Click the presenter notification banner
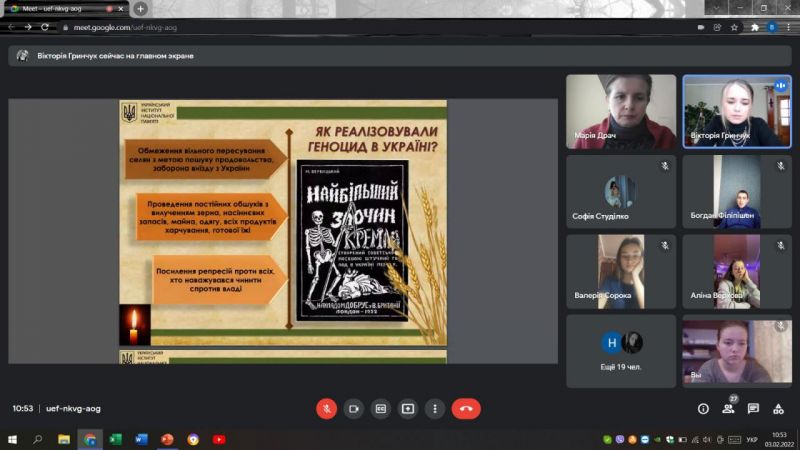 coord(399,56)
